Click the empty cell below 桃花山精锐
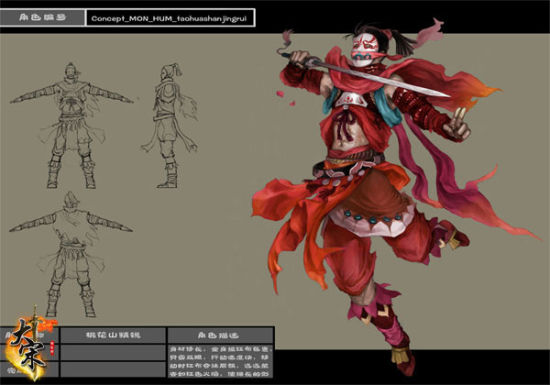 pos(113,353)
